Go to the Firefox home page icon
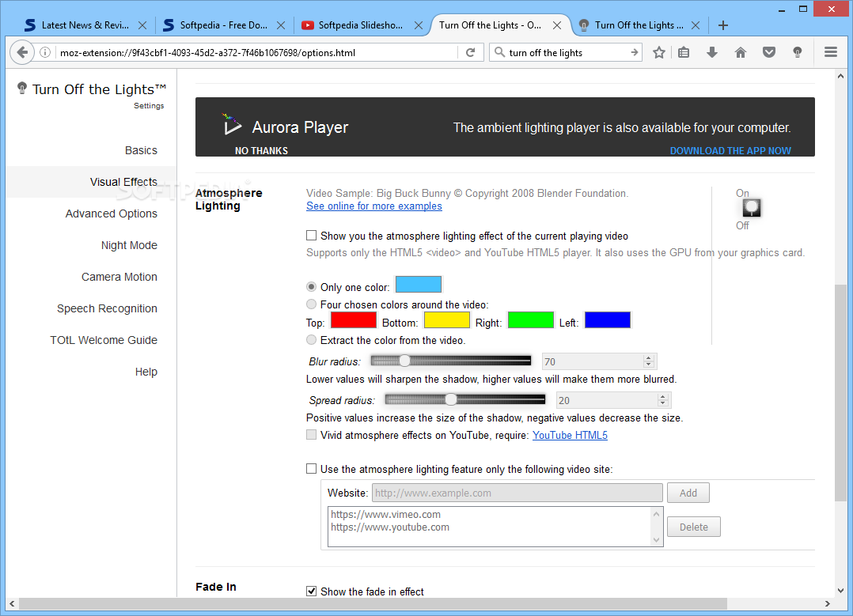The image size is (853, 616). coord(741,52)
